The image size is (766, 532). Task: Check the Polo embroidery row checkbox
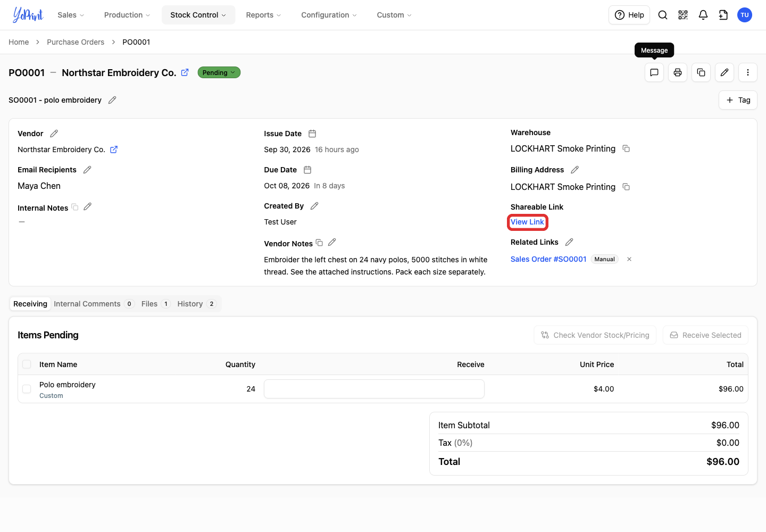tap(27, 389)
